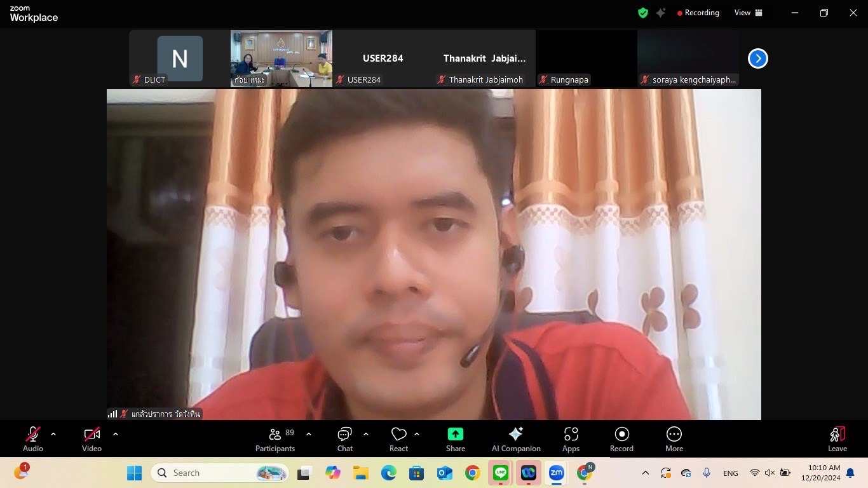868x488 pixels.
Task: Select the Rungnapa participant tile
Action: [x=587, y=58]
